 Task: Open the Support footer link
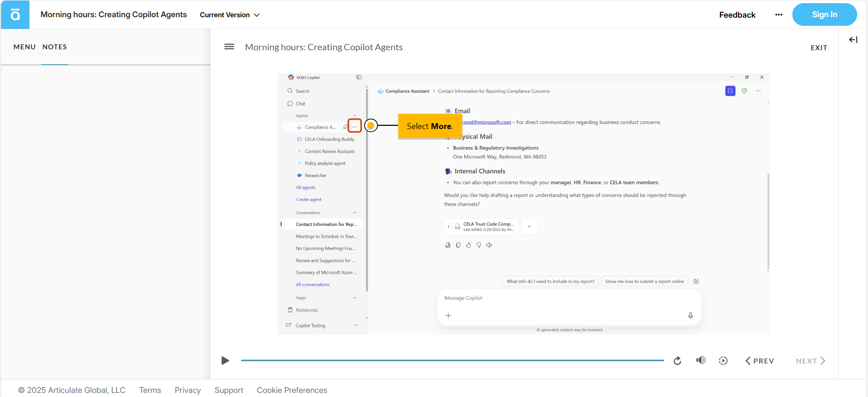[x=229, y=390]
